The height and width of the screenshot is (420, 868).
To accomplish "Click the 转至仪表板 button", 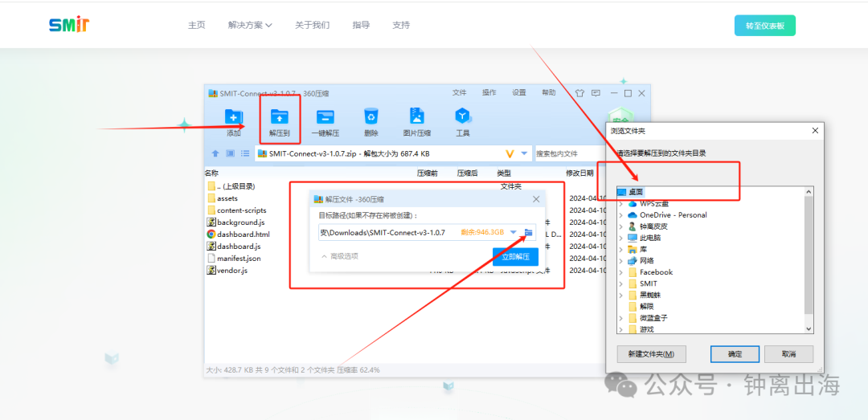I will click(765, 26).
